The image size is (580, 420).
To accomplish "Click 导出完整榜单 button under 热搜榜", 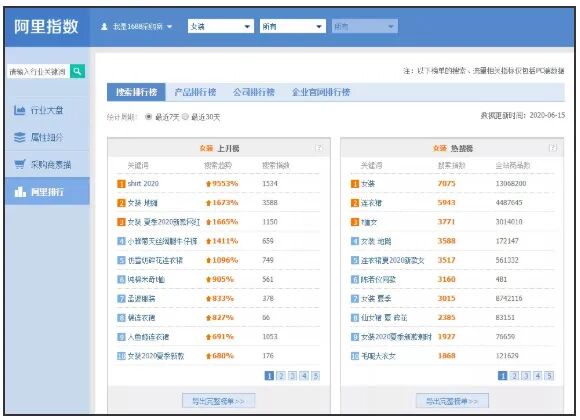I will [452, 401].
